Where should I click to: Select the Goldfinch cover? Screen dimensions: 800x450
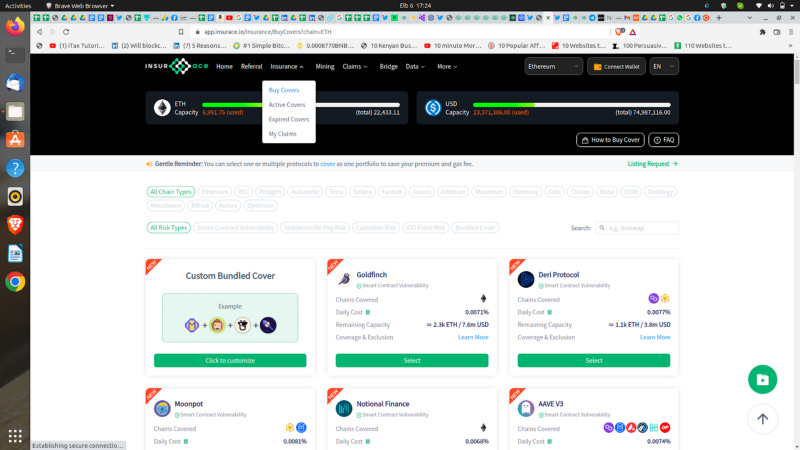coord(412,360)
